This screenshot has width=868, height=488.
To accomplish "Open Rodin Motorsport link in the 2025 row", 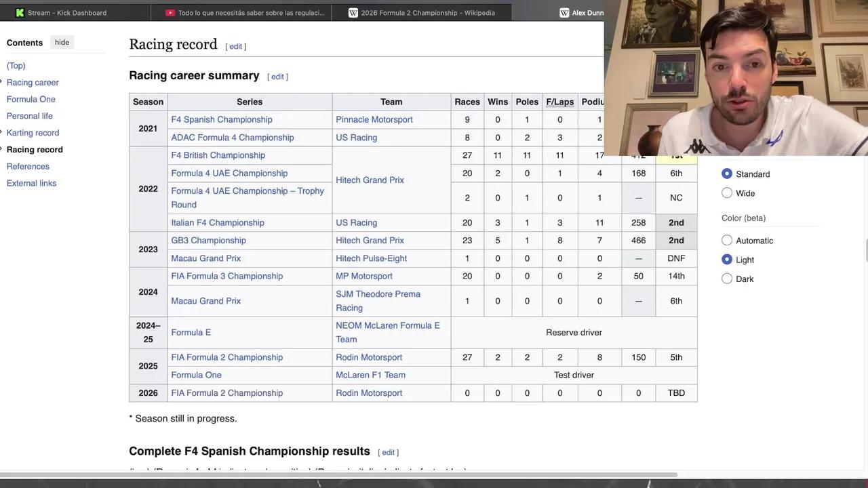I will [x=369, y=357].
